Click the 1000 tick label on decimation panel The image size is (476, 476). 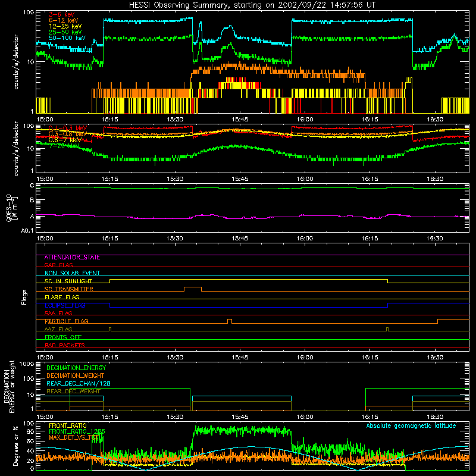tap(26, 364)
